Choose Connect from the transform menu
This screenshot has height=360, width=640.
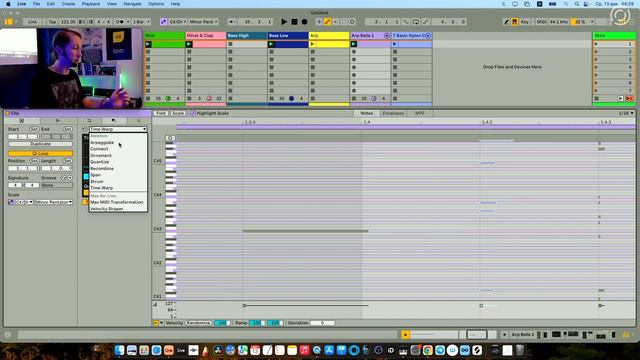[99, 149]
